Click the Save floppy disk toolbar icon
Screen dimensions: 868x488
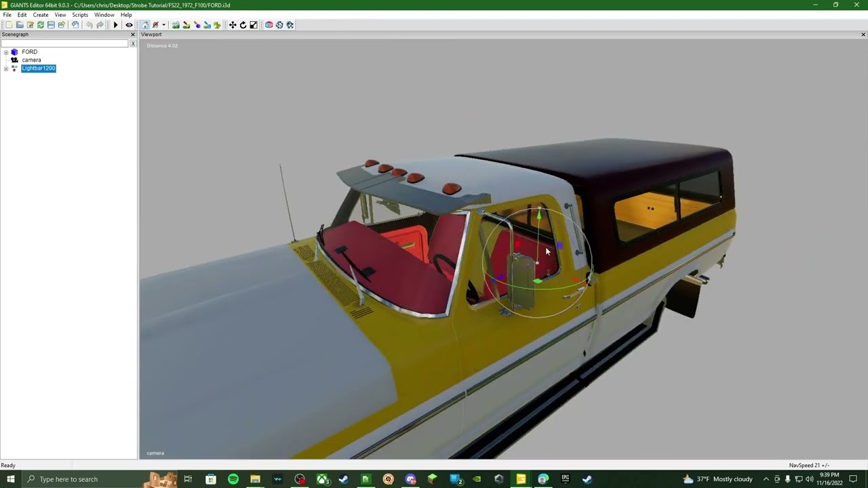(51, 25)
